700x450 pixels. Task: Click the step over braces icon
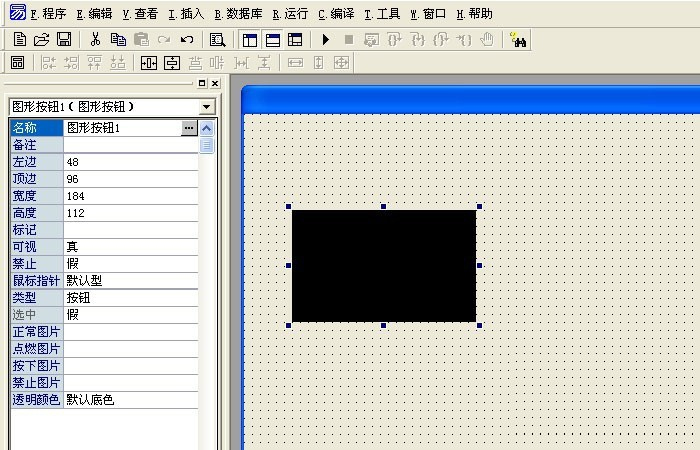coord(395,40)
